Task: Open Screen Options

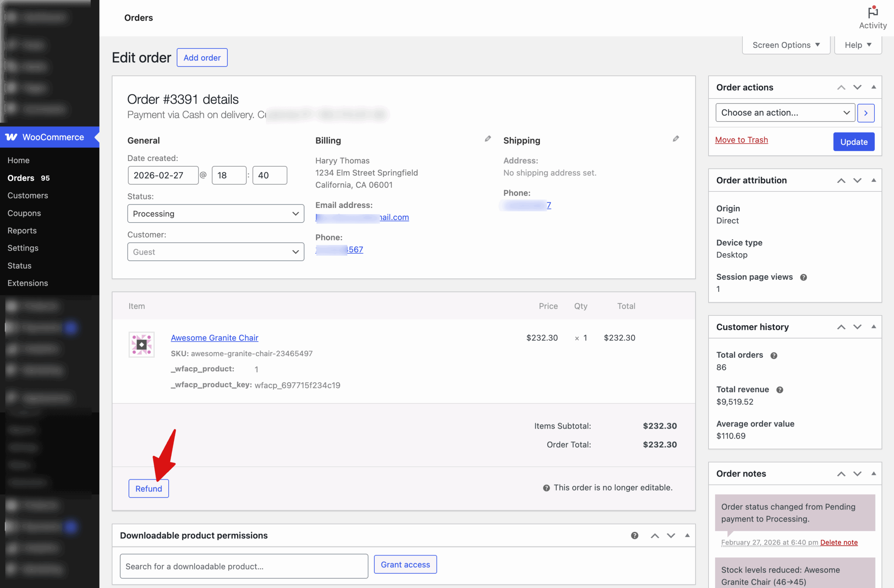Action: 786,45
